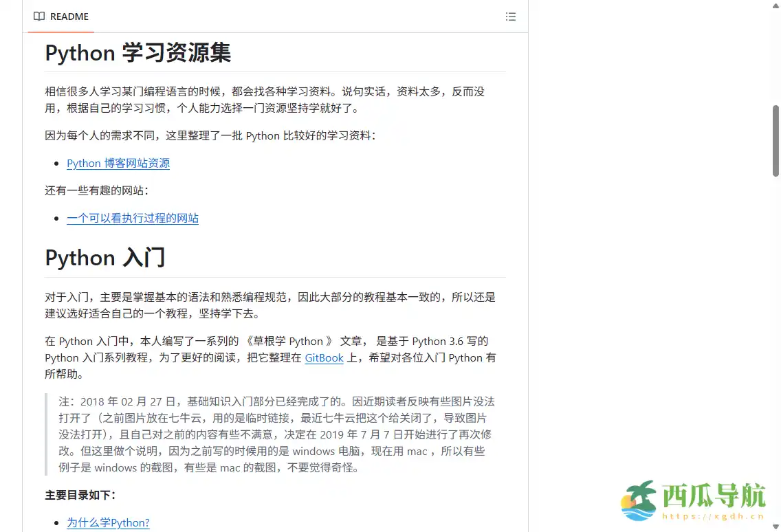Screen dimensions: 781x532
Task: Select the README tab
Action: pyautogui.click(x=68, y=16)
